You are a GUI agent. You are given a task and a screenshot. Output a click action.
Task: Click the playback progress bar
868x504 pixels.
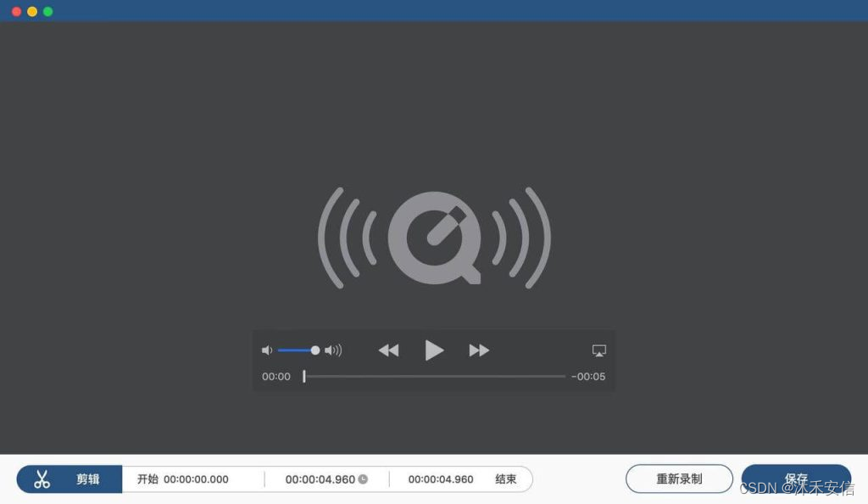(x=435, y=377)
